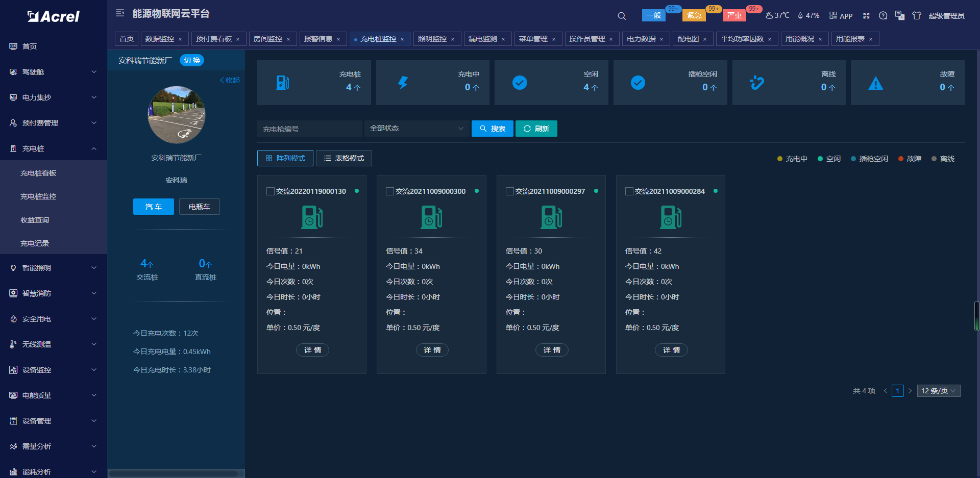Open the search magnifier icon
Screen dimensions: 980x478
(x=621, y=16)
